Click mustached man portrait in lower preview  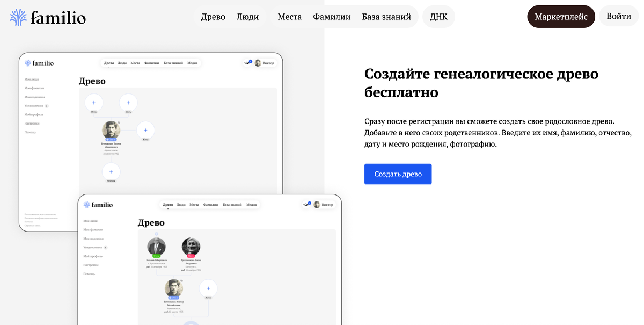[174, 288]
